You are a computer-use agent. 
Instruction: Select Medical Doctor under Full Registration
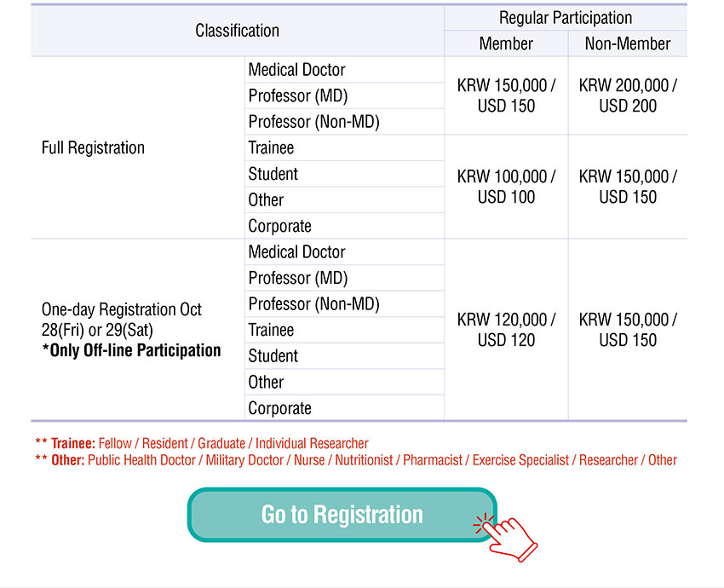point(297,70)
